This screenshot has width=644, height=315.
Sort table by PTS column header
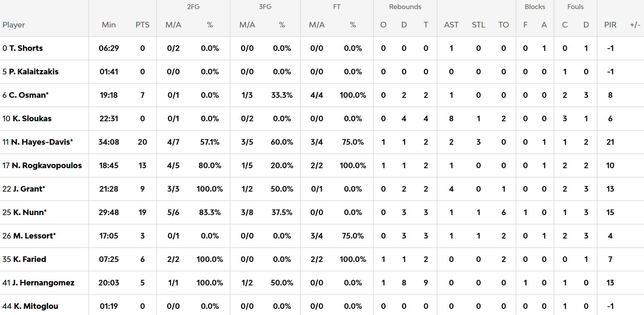coord(142,25)
